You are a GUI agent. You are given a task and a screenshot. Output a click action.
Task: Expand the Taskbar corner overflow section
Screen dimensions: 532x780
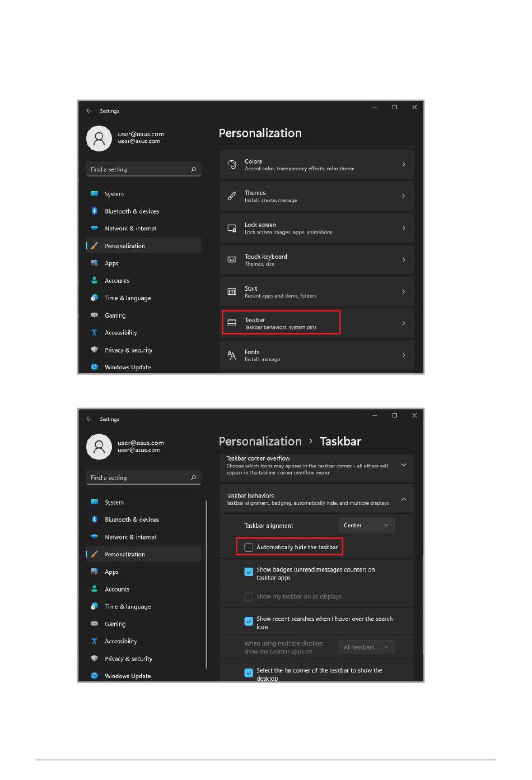[x=404, y=465]
